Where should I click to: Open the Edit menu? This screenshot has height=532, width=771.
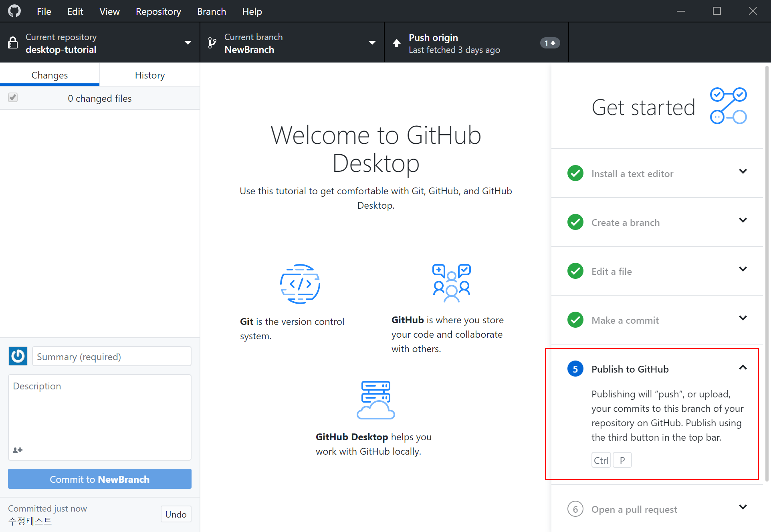tap(75, 11)
